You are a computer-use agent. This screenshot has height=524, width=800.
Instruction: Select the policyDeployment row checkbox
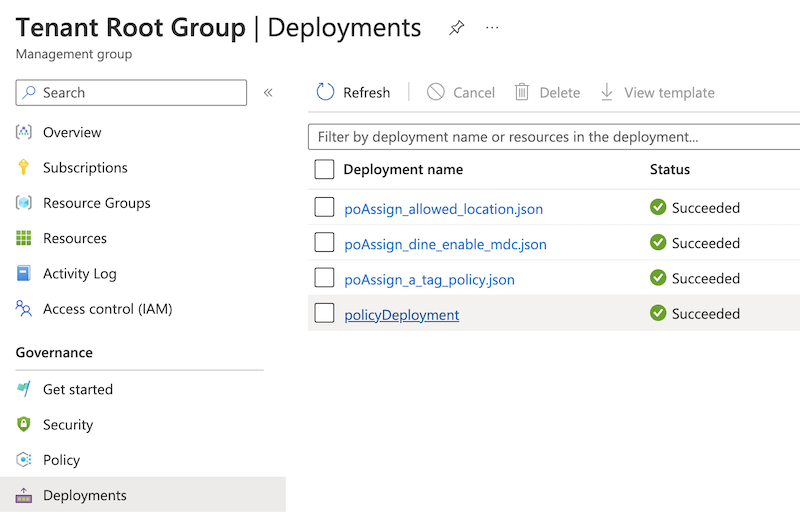[324, 314]
